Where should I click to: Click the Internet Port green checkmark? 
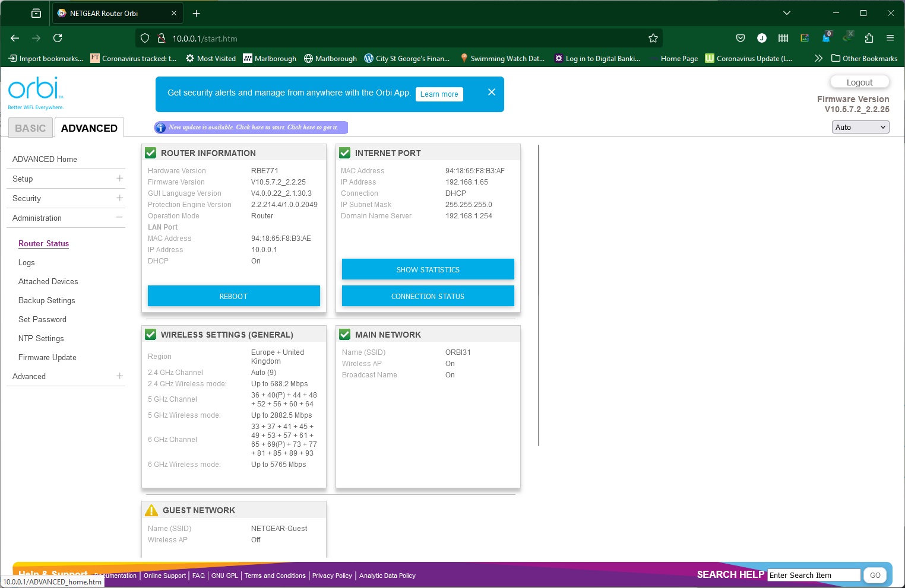[x=344, y=153]
